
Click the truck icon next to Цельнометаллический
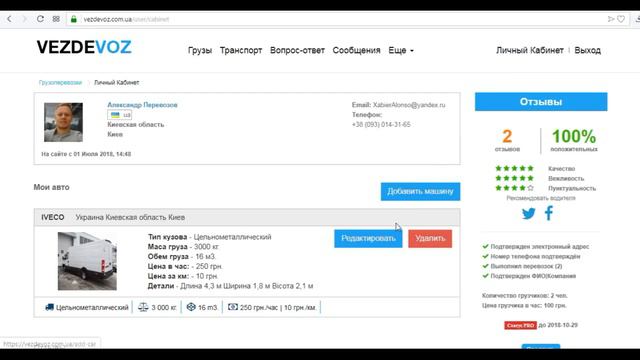click(x=49, y=307)
